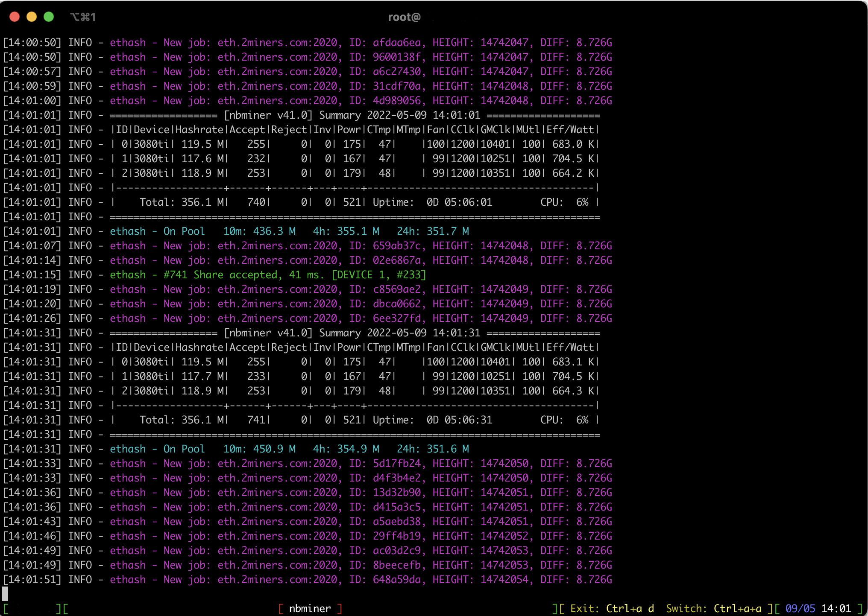Click the ⌥⌘1 shortcut badge in the title bar
Screen dimensions: 868x616
[83, 17]
